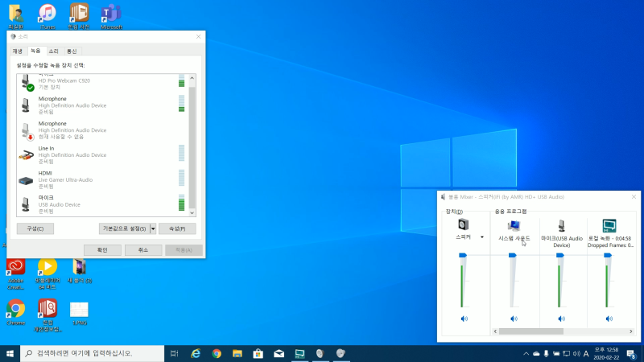Click the microphone tray icon

pos(547,353)
